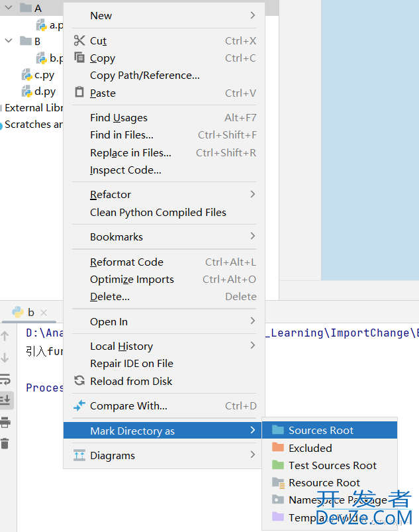The height and width of the screenshot is (532, 419).
Task: Select Optimize Imports menu item
Action: pos(164,279)
